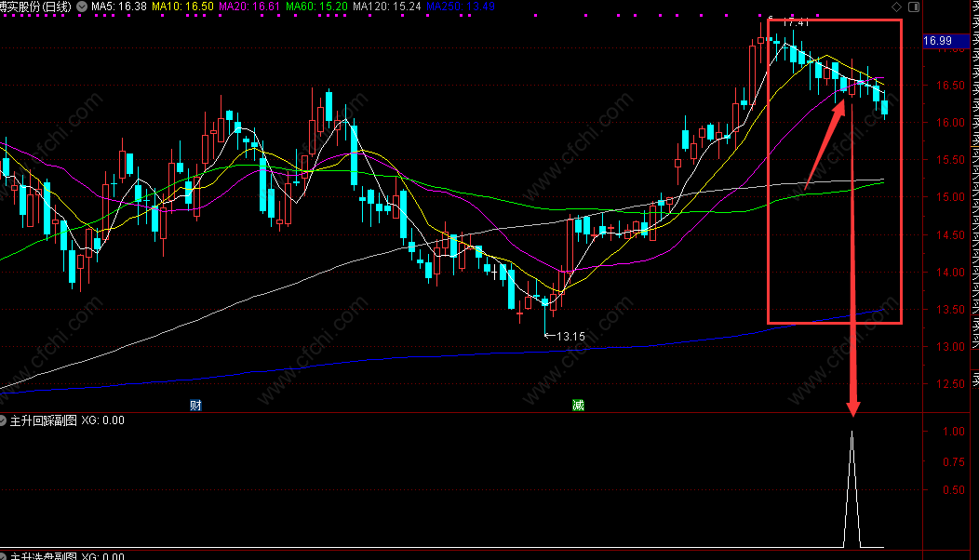
Task: Open the dropdown circle beside 博实股份(日线)
Action: (82, 7)
